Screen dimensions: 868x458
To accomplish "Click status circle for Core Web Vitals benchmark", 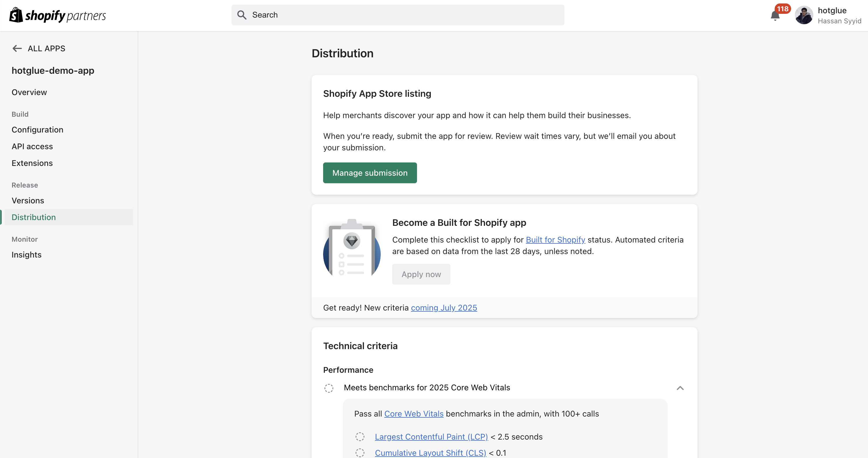I will 329,388.
